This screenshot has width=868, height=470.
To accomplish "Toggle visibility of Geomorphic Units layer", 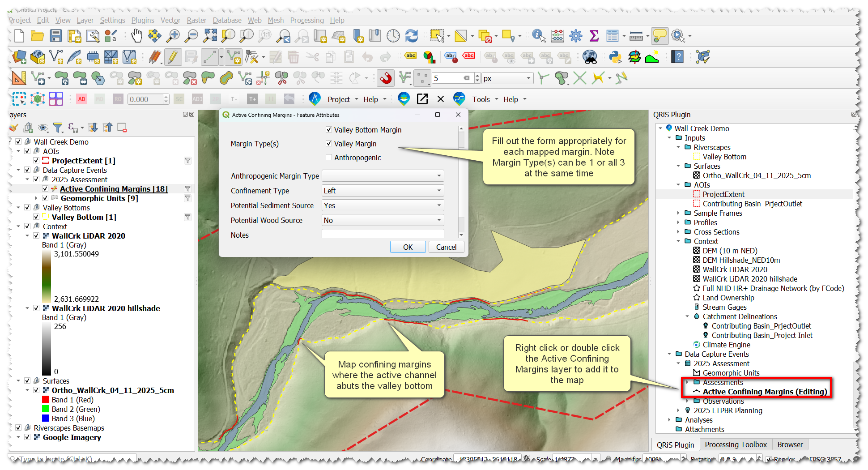I will coord(45,198).
